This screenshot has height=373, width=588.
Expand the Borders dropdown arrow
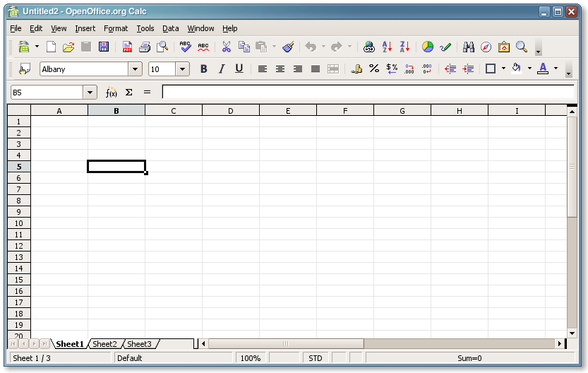(503, 69)
